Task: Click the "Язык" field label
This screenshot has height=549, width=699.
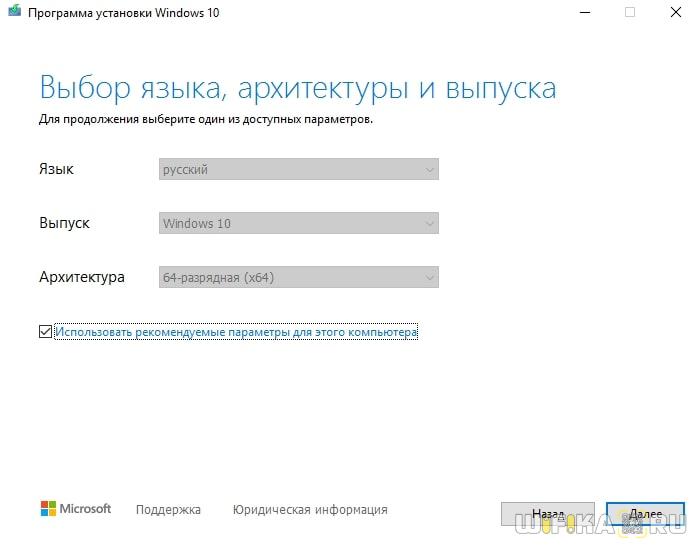Action: [x=56, y=169]
